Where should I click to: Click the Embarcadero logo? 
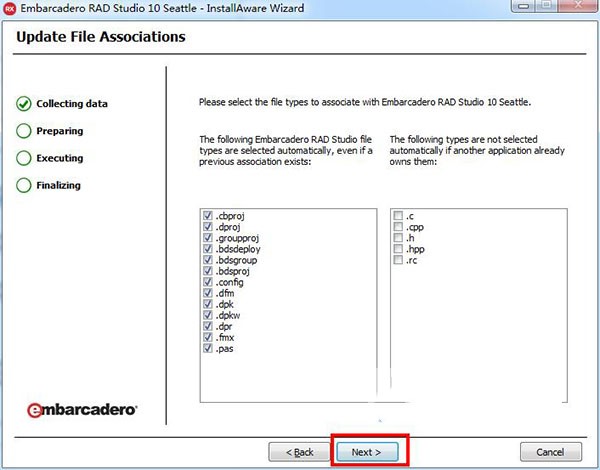coord(82,409)
